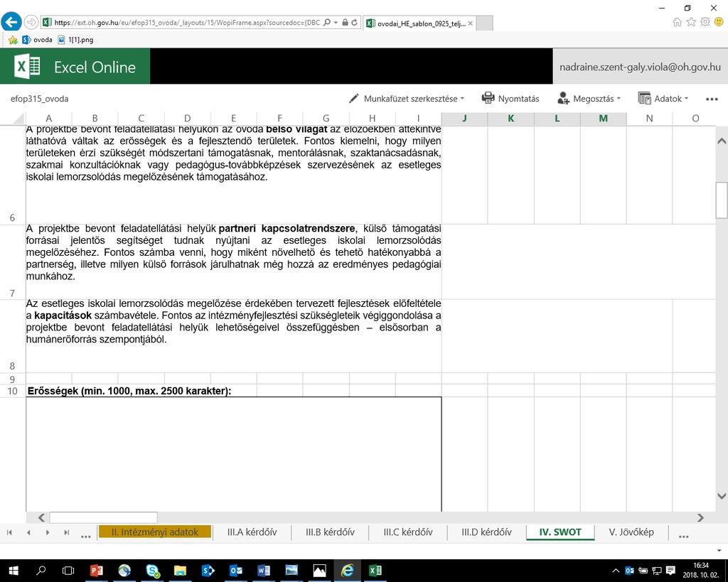Click the vertical scrollbar down arrow
This screenshot has height=582, width=728.
pyautogui.click(x=722, y=496)
